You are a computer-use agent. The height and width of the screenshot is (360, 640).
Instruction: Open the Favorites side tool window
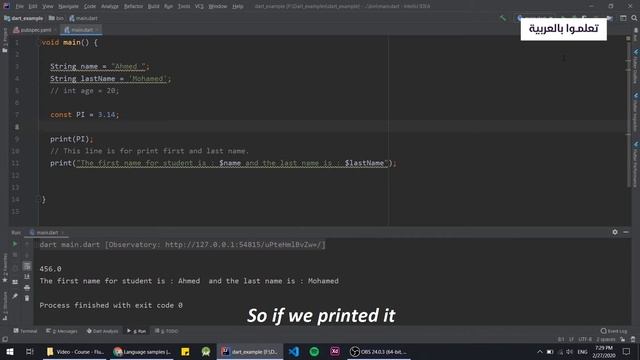pyautogui.click(x=5, y=267)
